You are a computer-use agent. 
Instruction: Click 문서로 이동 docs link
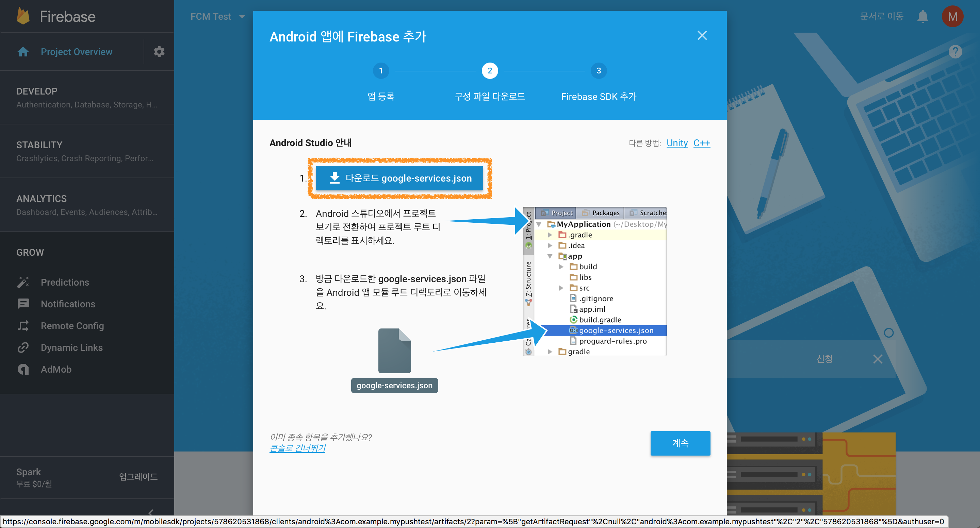[881, 16]
